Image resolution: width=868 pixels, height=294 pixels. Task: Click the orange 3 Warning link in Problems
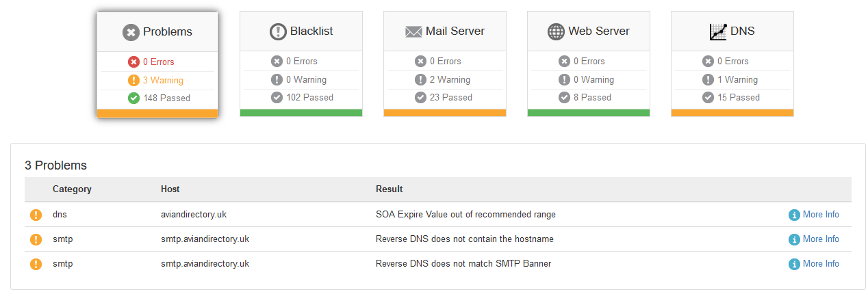pyautogui.click(x=163, y=80)
